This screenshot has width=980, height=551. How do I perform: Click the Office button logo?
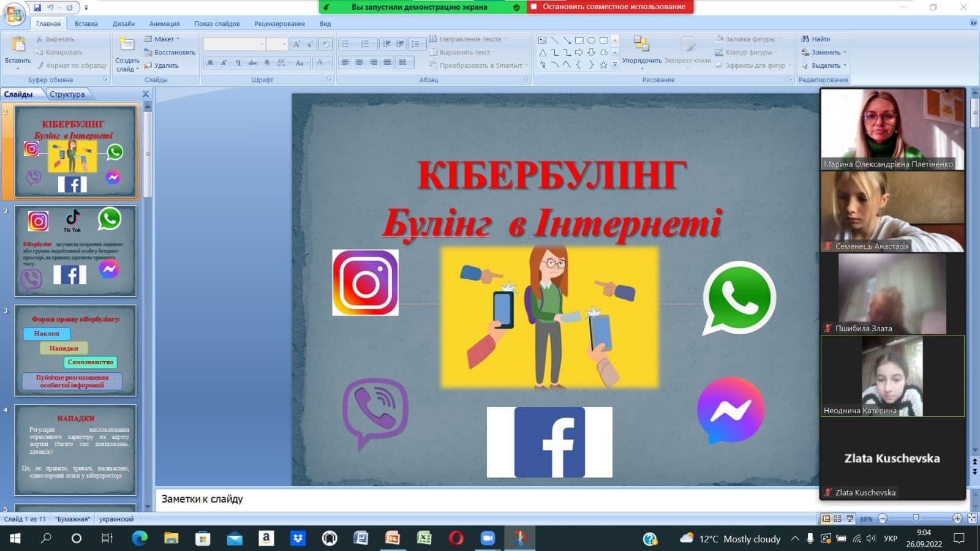14,13
